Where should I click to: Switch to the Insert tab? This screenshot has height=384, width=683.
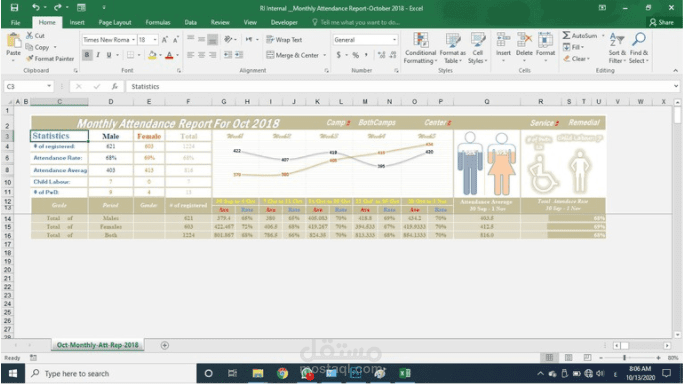[x=77, y=23]
